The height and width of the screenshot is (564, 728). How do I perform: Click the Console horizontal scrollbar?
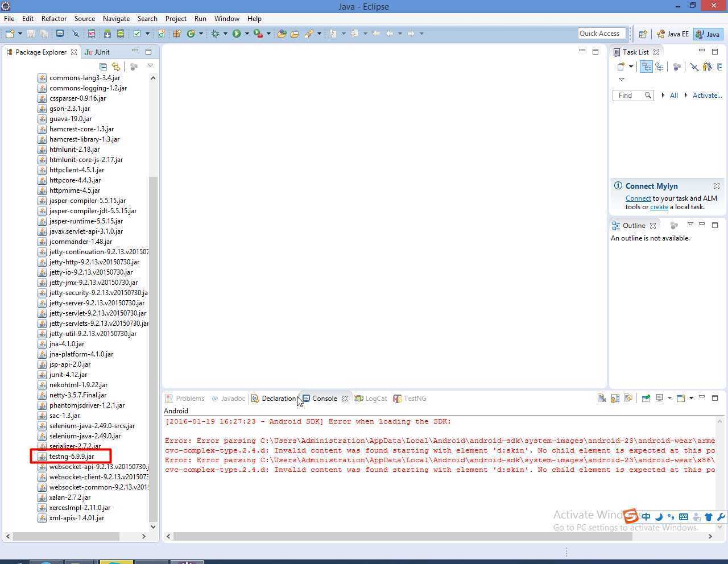tap(403, 536)
